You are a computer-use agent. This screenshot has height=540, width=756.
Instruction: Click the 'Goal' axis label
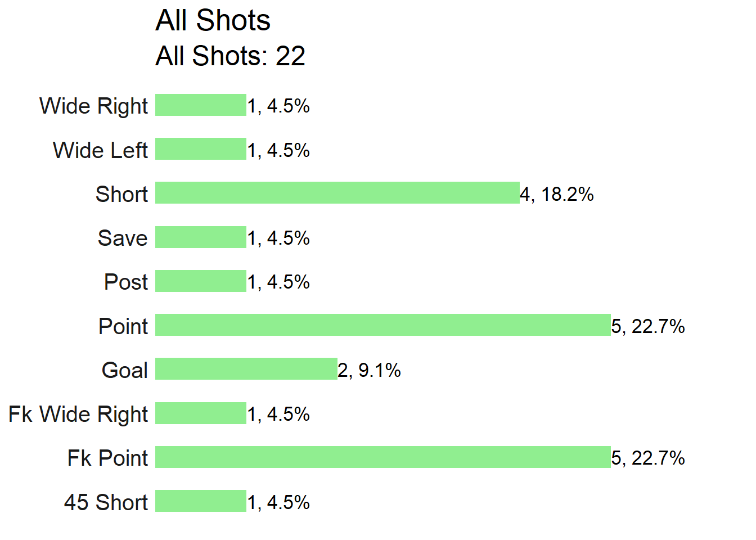pos(125,370)
